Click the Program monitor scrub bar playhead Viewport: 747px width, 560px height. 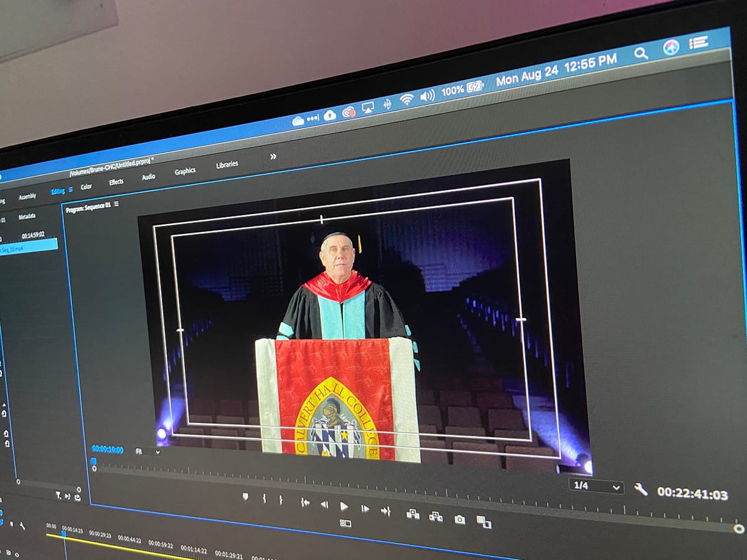[93, 461]
